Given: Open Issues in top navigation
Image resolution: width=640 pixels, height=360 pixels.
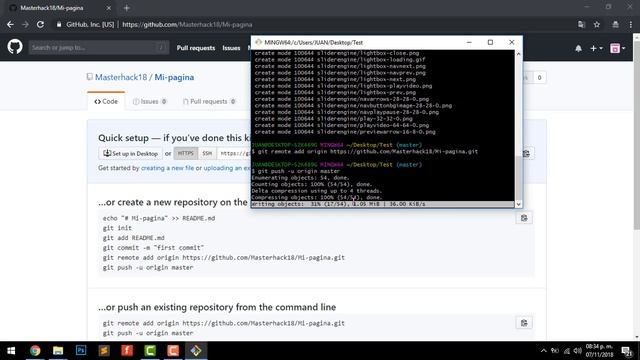Looking at the screenshot, I should (231, 48).
